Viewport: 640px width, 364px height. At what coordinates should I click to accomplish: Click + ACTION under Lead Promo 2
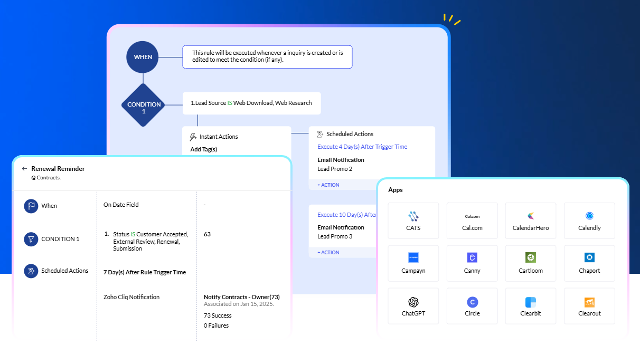pyautogui.click(x=328, y=185)
